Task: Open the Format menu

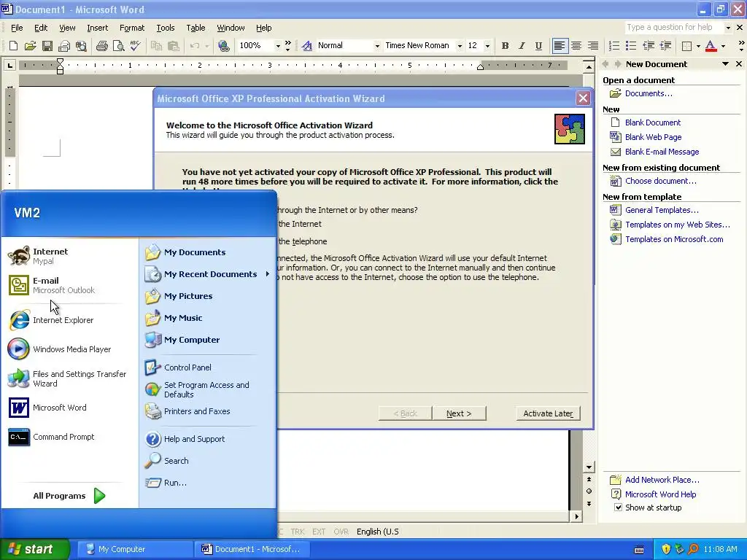Action: coord(132,28)
